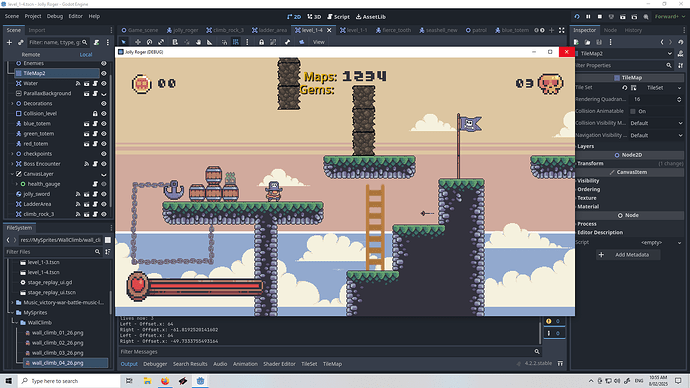The height and width of the screenshot is (388, 690).
Task: Open Firefox from the Windows taskbar
Action: coord(165,381)
